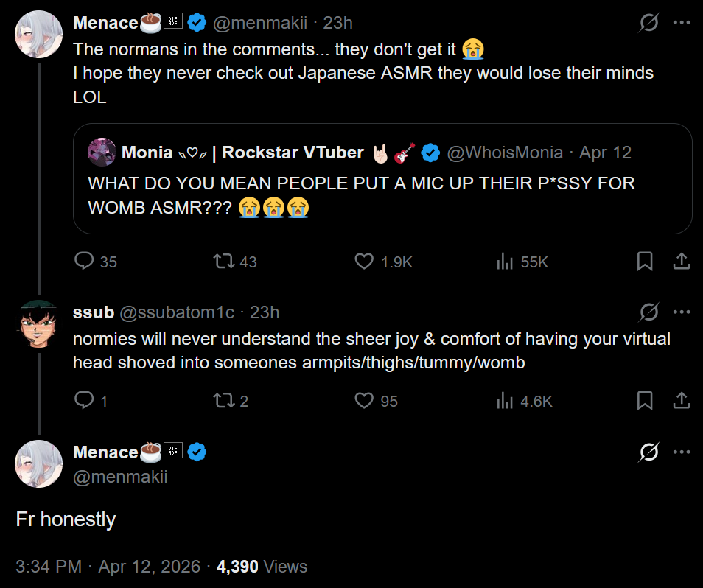Image resolution: width=703 pixels, height=588 pixels.
Task: Open more options on ssub's post
Action: pyautogui.click(x=682, y=312)
